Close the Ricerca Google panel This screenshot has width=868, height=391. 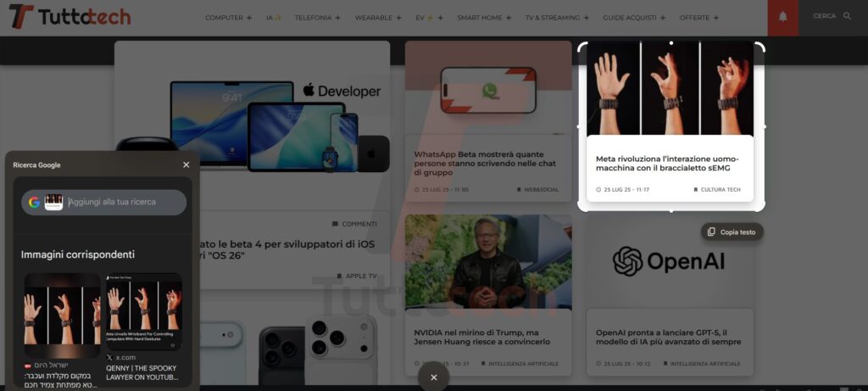tap(186, 165)
